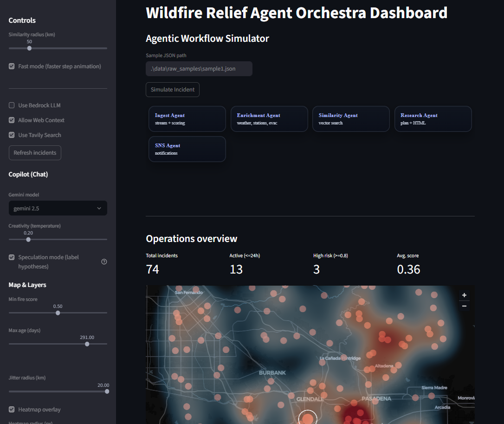Uncheck Use Tavily Search
Image resolution: width=504 pixels, height=424 pixels.
tap(12, 135)
